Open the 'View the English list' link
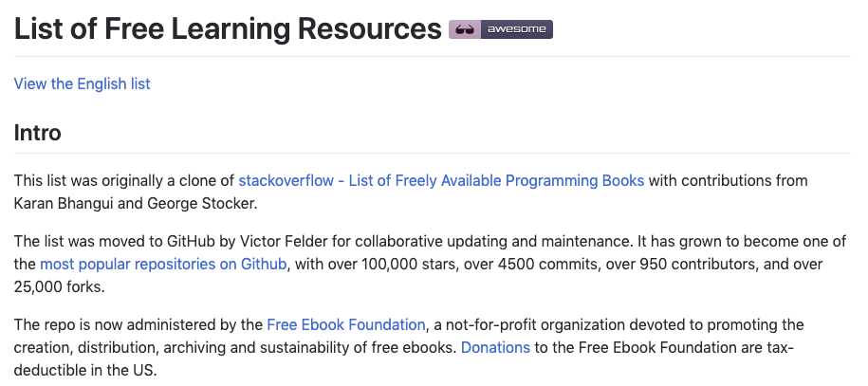The width and height of the screenshot is (868, 386). [x=82, y=83]
